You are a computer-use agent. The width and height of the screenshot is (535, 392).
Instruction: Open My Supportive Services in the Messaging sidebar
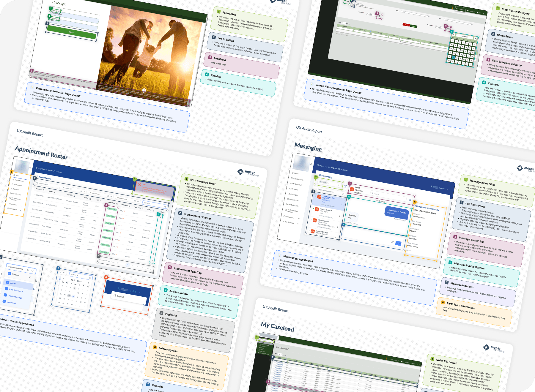291,211
